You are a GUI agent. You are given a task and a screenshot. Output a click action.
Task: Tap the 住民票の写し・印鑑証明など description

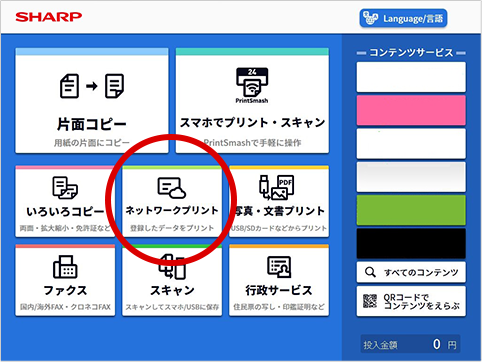[279, 307]
